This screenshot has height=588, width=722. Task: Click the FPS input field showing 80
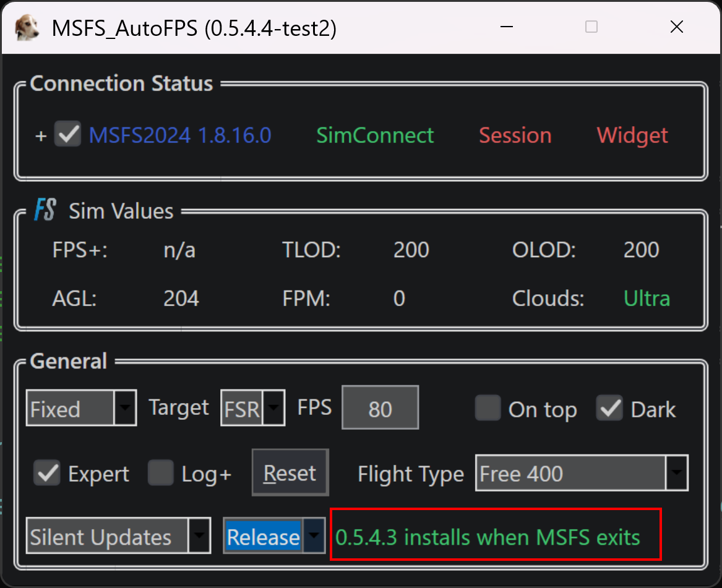click(380, 407)
